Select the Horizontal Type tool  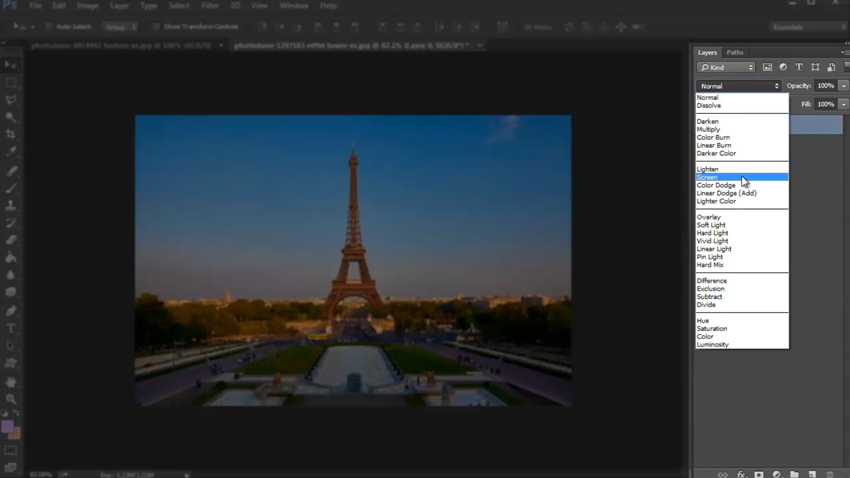point(11,328)
